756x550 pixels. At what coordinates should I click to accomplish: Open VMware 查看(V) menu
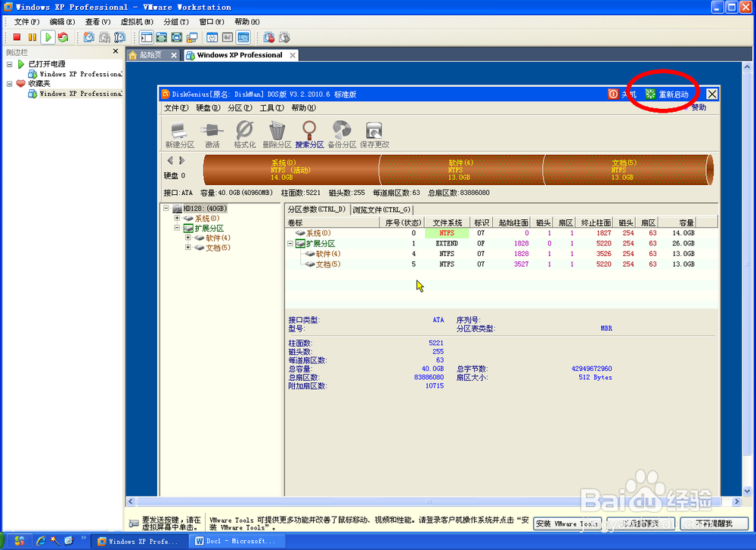tap(98, 22)
